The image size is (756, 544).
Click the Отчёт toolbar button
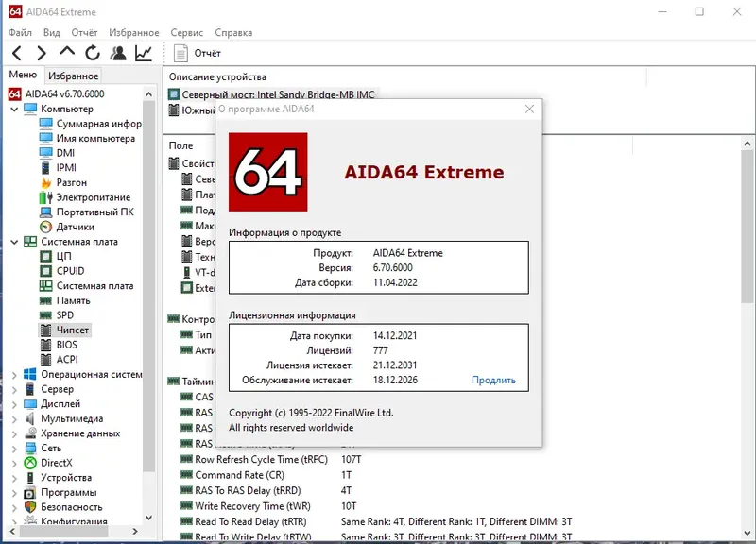point(196,54)
